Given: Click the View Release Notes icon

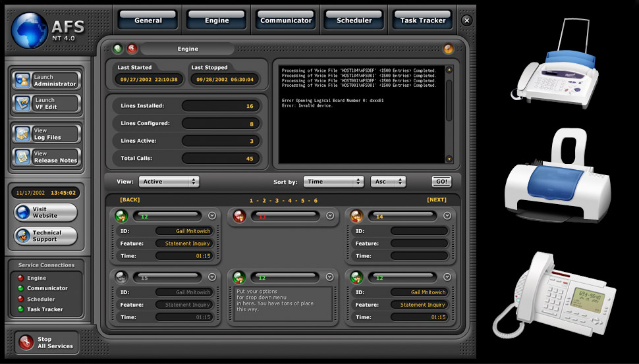Looking at the screenshot, I should coord(22,157).
